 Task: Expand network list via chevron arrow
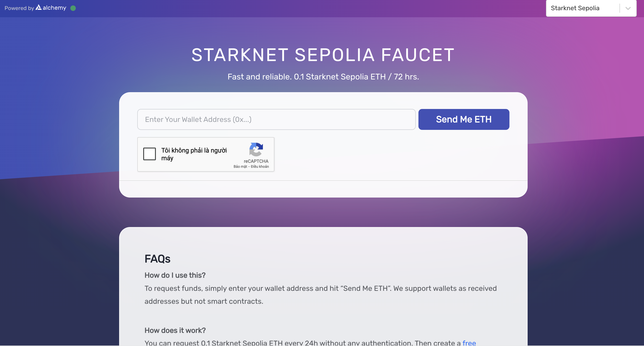point(628,8)
